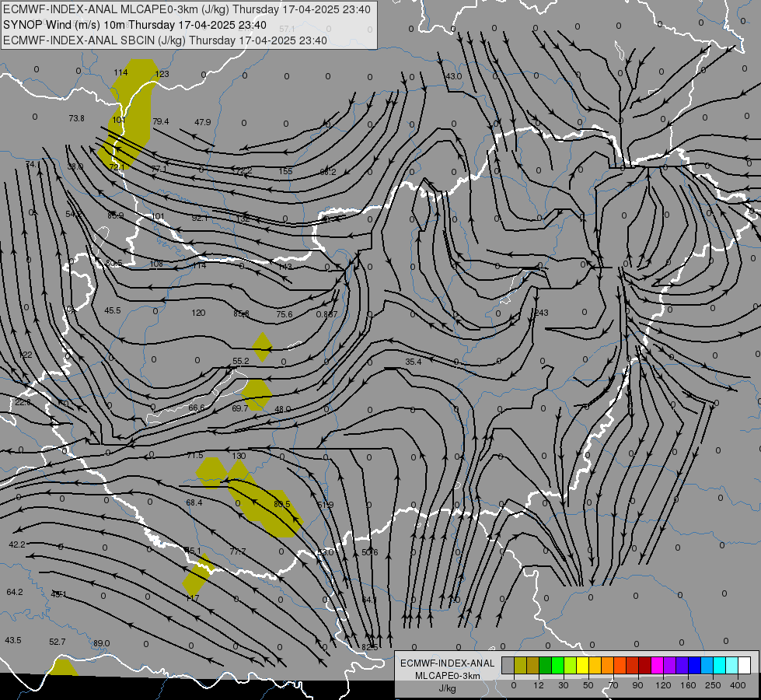Click the map value 243

point(541,313)
